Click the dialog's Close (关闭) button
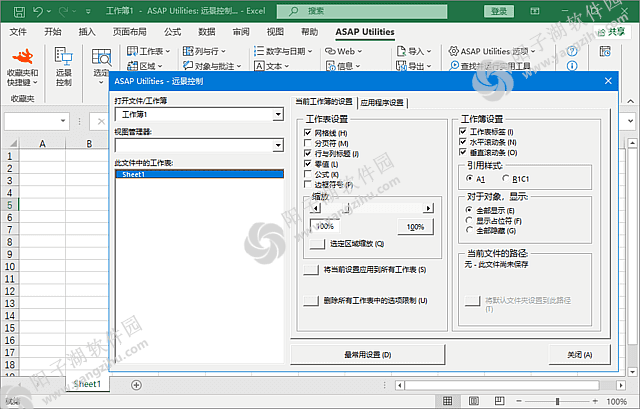Viewport: 640px width, 409px height. [x=580, y=355]
